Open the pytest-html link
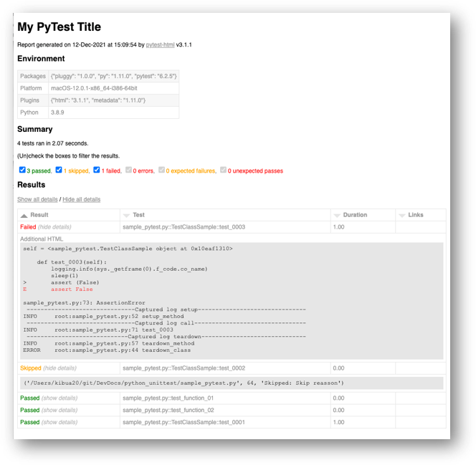476x465 pixels. click(x=160, y=45)
